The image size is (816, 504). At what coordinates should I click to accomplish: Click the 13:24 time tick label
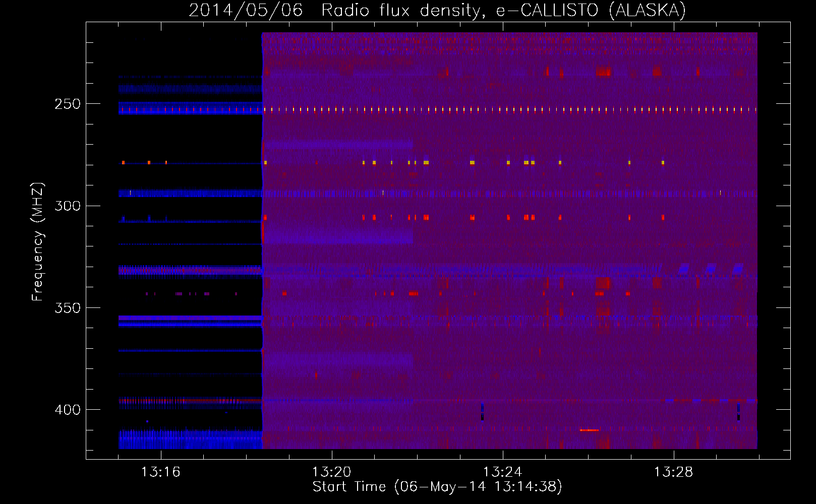point(502,472)
